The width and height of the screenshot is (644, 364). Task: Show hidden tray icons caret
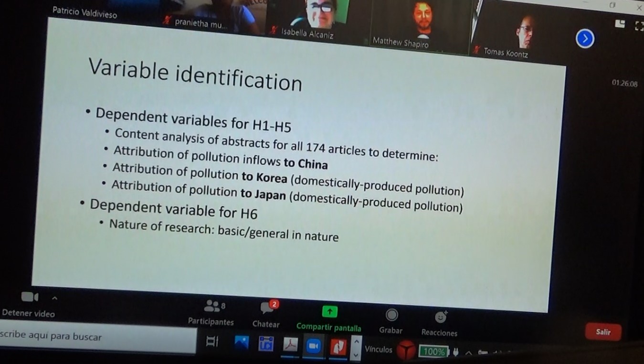469,353
